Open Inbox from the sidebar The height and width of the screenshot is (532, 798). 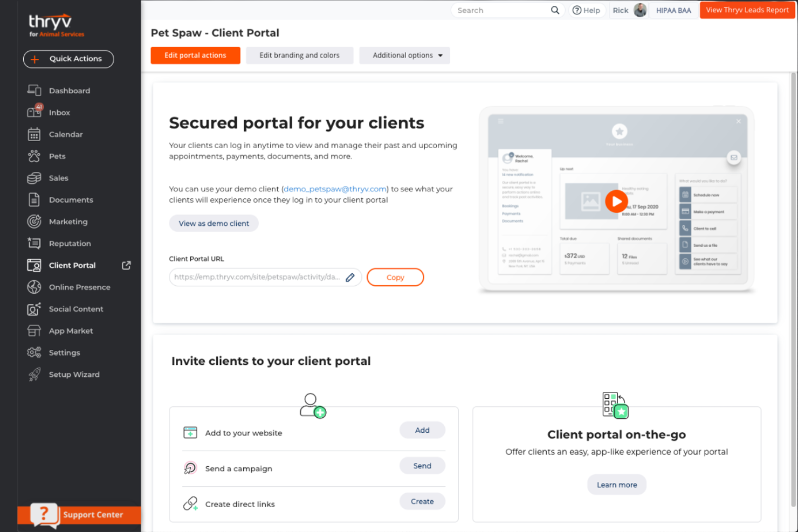pyautogui.click(x=59, y=112)
